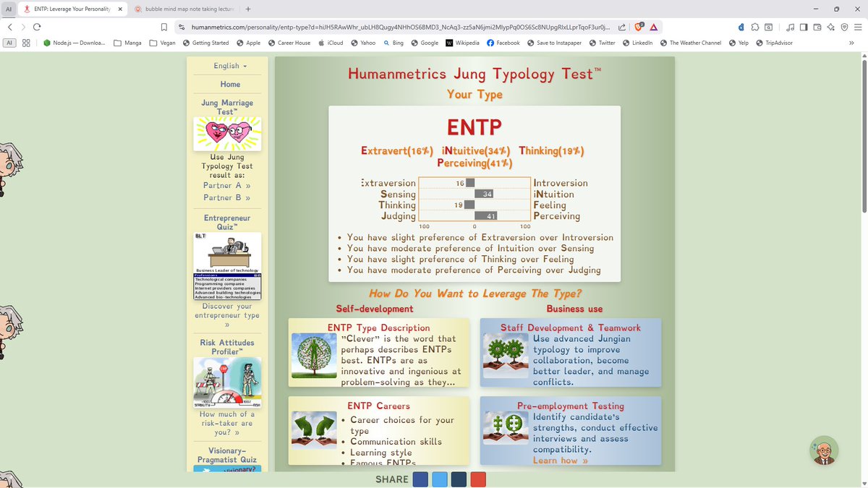
Task: Open the Save to Instapaper bookmark
Action: (x=553, y=43)
